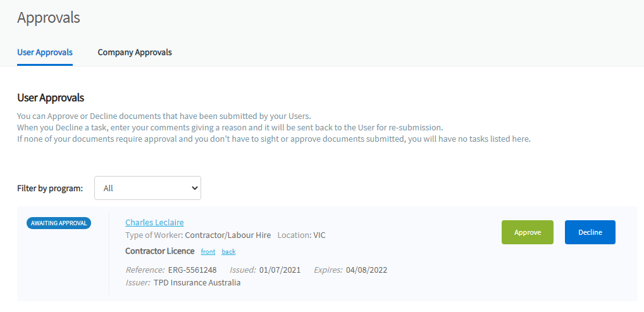View the back of the Contractor Licence
This screenshot has width=644, height=312.
pos(228,252)
